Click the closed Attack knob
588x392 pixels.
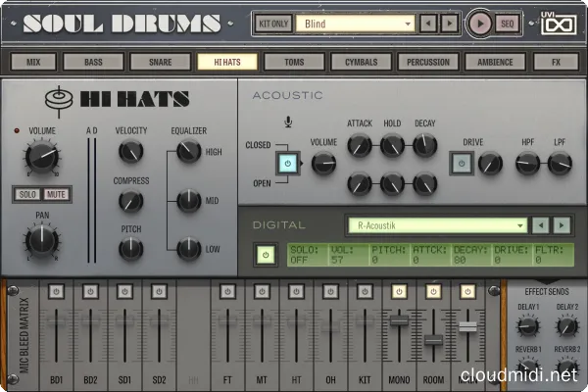pyautogui.click(x=360, y=145)
